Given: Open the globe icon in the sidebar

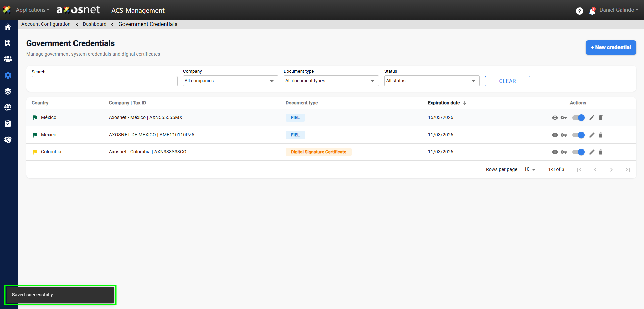Looking at the screenshot, I should point(8,107).
